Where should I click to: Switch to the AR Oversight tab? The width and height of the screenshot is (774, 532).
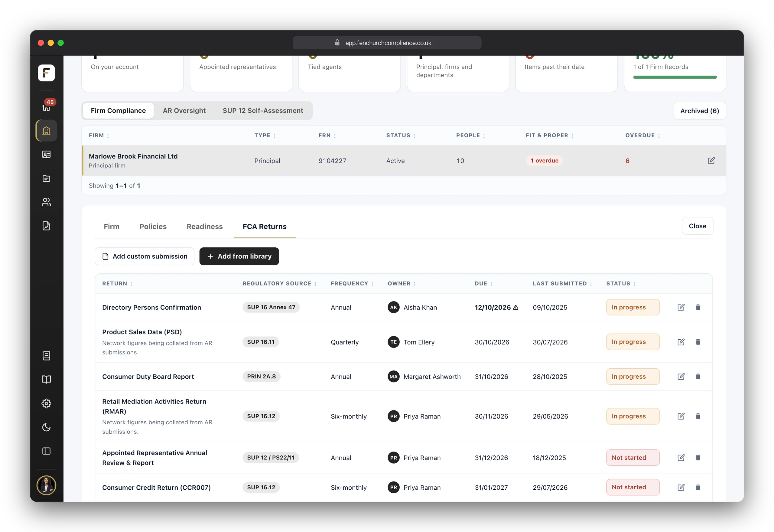pos(184,111)
